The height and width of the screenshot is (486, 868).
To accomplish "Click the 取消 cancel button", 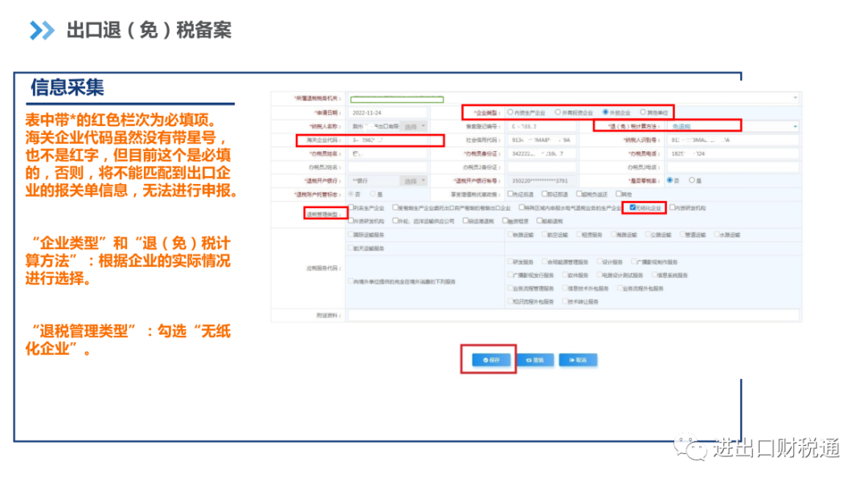I will pyautogui.click(x=577, y=360).
